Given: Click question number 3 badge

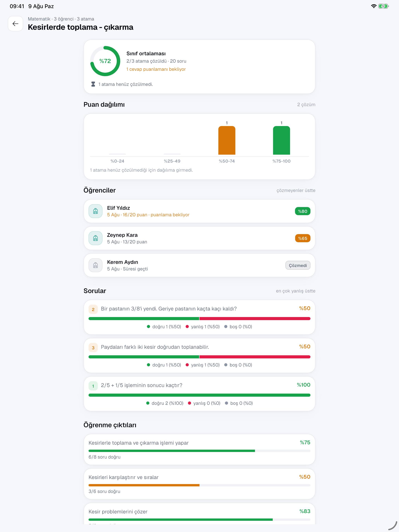Looking at the screenshot, I should (93, 348).
